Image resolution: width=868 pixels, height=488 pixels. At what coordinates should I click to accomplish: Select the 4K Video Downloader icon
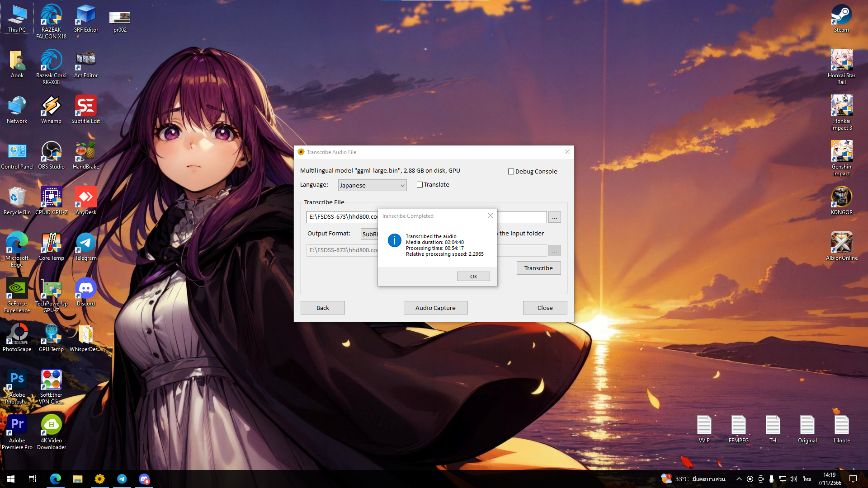tap(51, 432)
